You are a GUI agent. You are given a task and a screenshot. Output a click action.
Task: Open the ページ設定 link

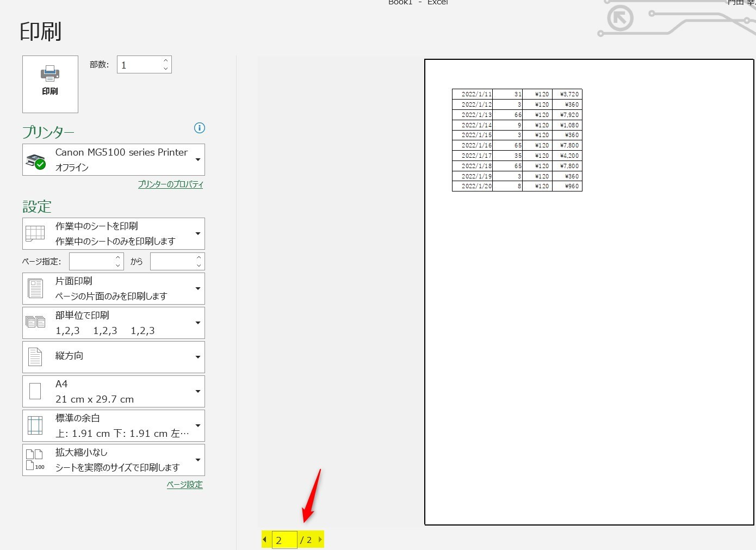pyautogui.click(x=185, y=485)
